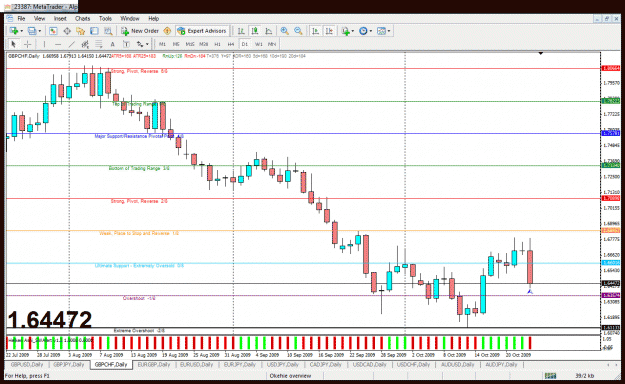The width and height of the screenshot is (625, 384).
Task: Click the Indicators list icon
Action: 345,31
